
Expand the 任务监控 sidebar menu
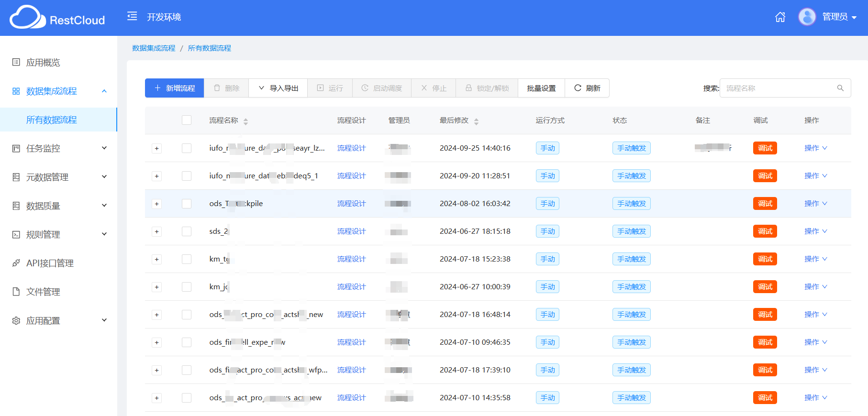[x=58, y=148]
